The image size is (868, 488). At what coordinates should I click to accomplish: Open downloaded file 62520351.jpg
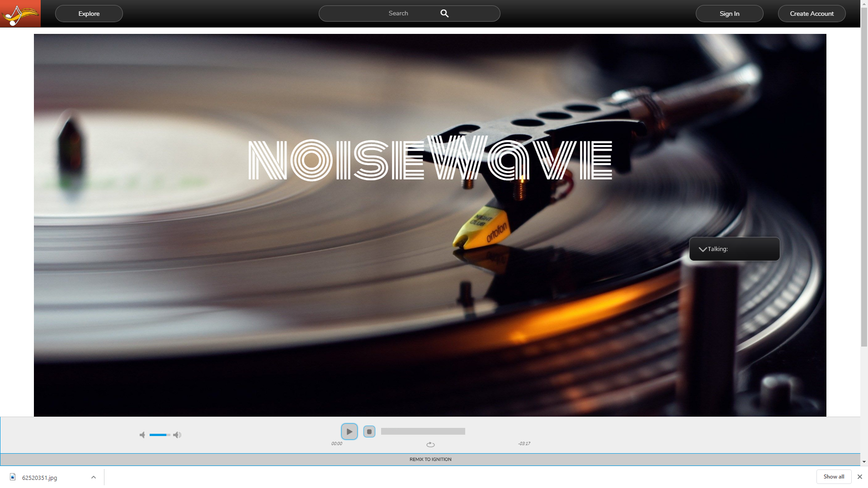39,478
